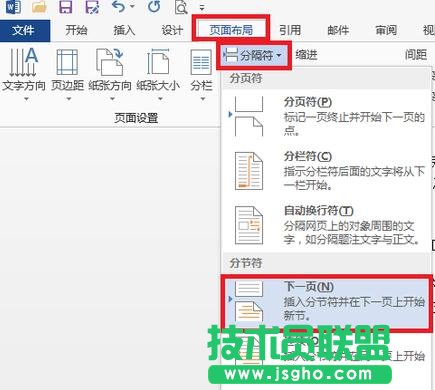Undo the last action
435x390 pixels.
point(118,7)
